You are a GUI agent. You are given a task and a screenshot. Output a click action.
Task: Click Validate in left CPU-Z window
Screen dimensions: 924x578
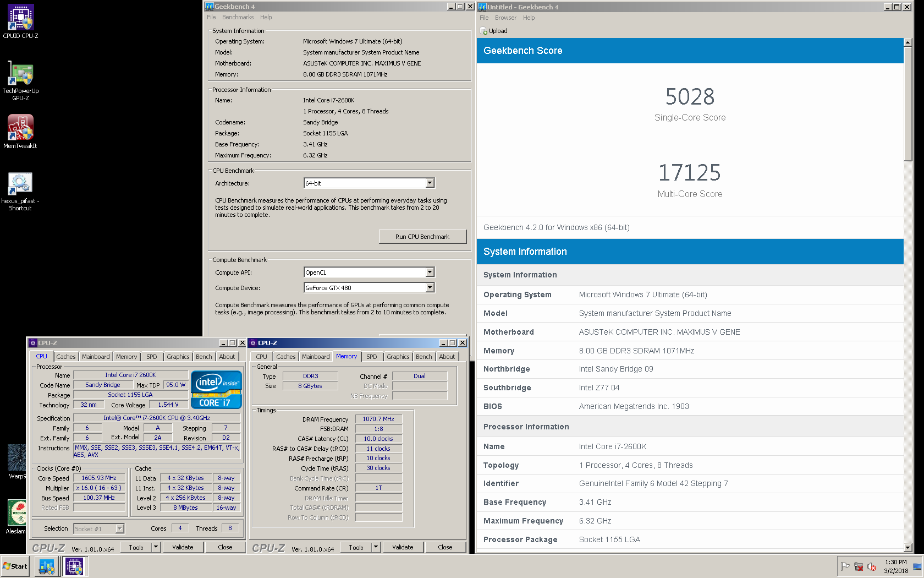tap(183, 547)
